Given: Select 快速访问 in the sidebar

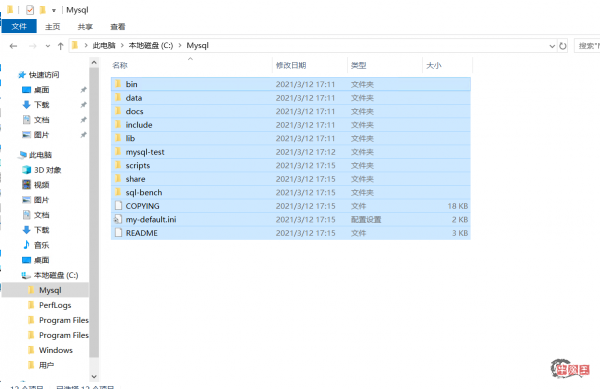Looking at the screenshot, I should [x=44, y=75].
